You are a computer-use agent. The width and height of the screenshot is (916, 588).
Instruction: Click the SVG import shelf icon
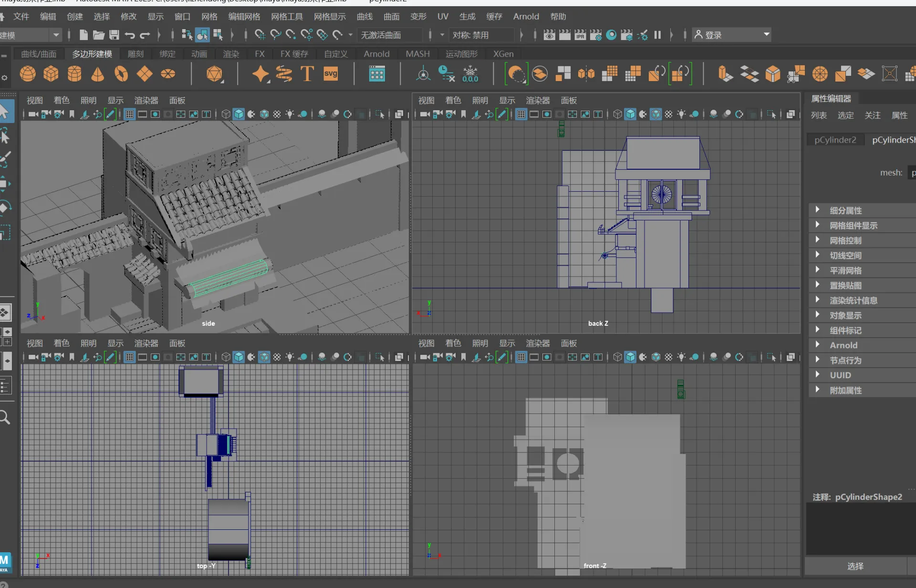coord(331,74)
